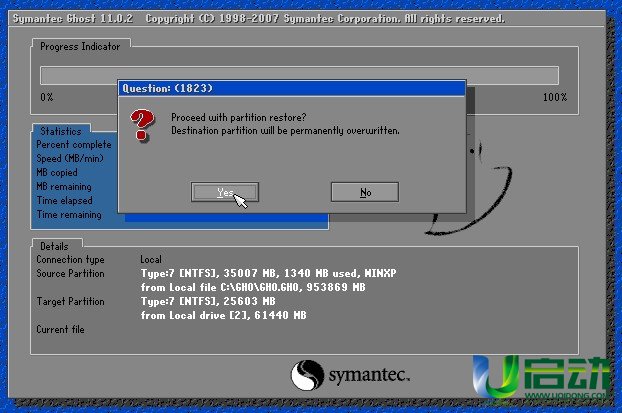Click the Speed (MB/min) label
The width and height of the screenshot is (622, 413).
pos(70,159)
